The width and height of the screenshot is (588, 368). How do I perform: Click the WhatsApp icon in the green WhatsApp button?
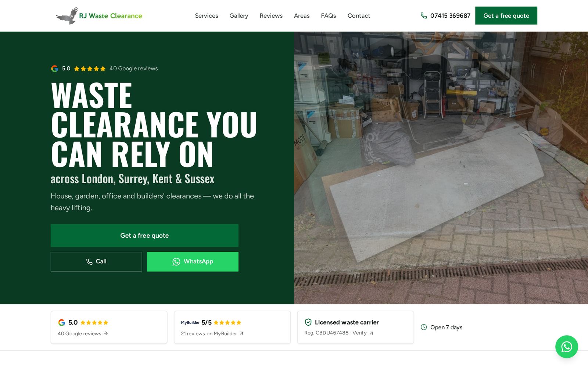176,262
